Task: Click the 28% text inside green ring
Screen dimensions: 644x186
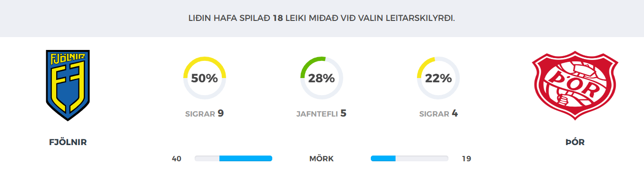Action: coord(322,78)
